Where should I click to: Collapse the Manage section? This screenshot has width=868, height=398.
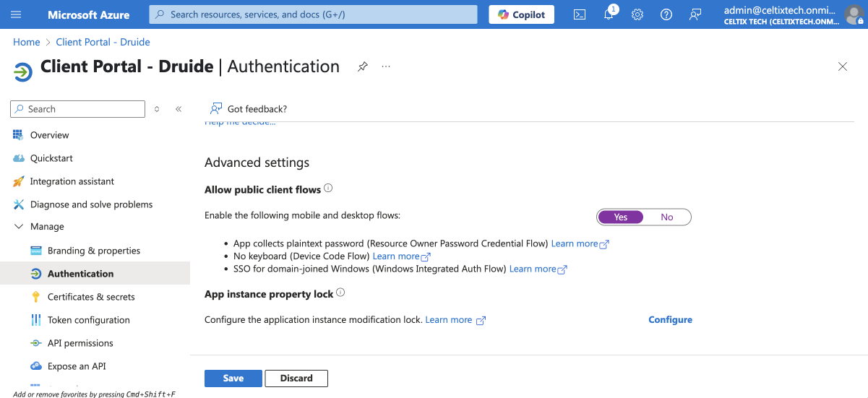(x=19, y=227)
